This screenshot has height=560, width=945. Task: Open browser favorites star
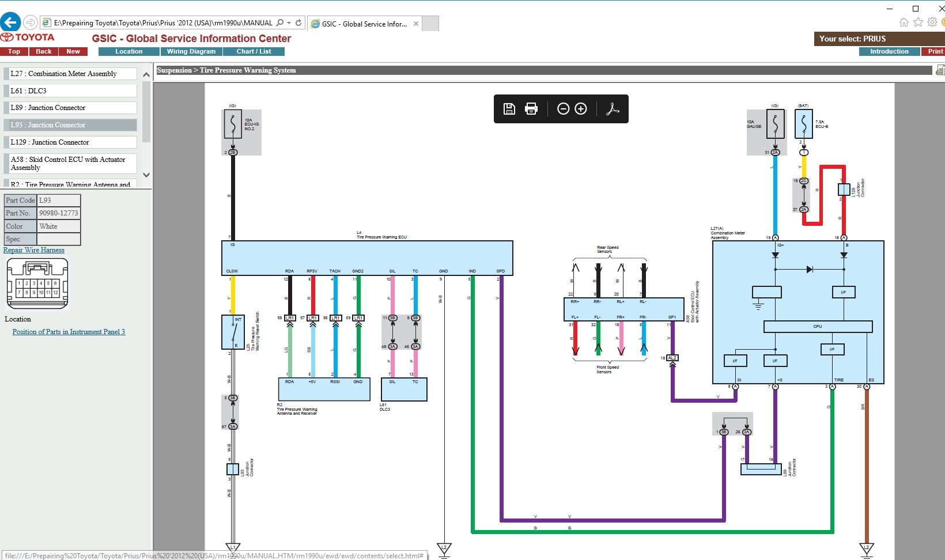918,22
